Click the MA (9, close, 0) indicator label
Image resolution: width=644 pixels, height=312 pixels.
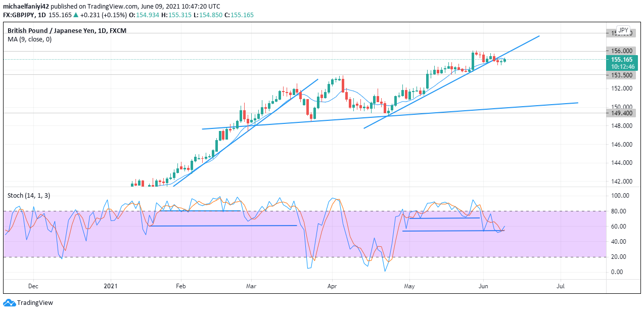point(29,39)
